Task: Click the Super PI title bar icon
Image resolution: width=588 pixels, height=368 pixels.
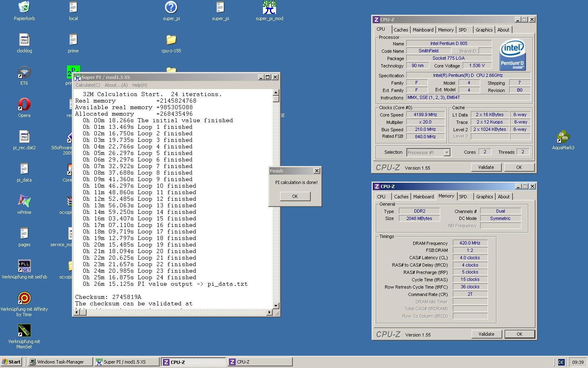Action: (x=77, y=77)
